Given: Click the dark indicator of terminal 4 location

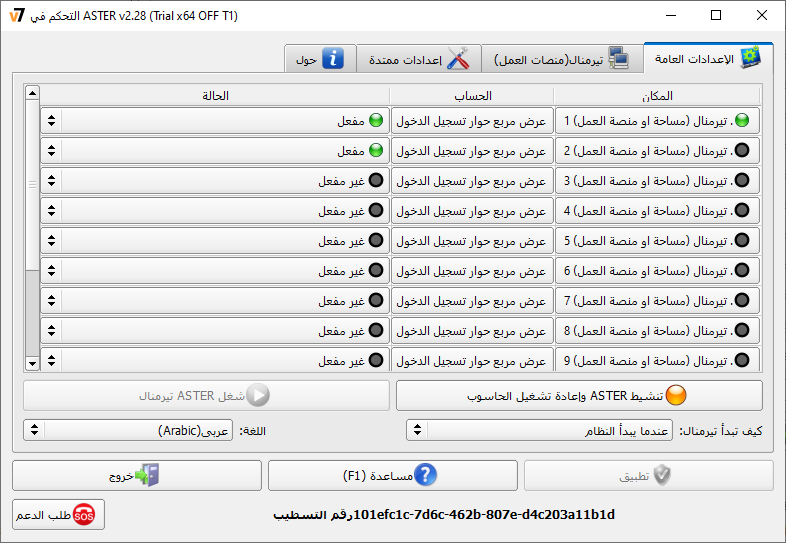Looking at the screenshot, I should coord(742,211).
